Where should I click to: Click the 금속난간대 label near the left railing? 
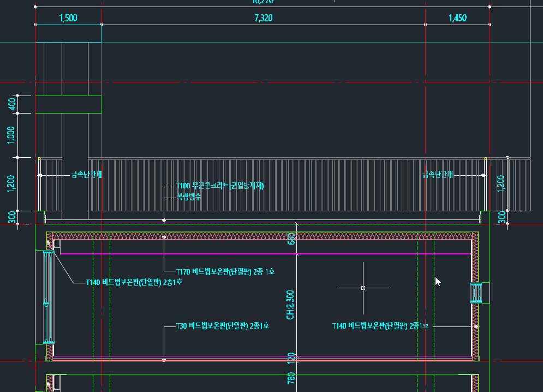[87, 175]
